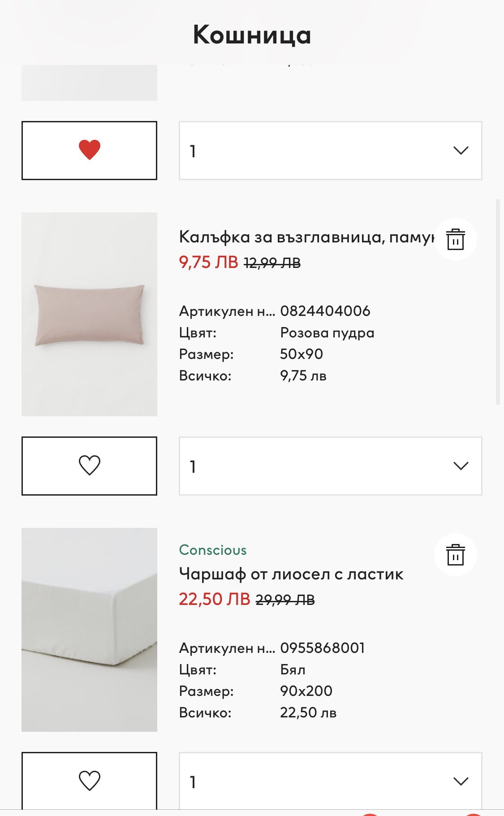Click the red 9,75 ЛВ sale price
504x816 pixels.
pyautogui.click(x=208, y=262)
